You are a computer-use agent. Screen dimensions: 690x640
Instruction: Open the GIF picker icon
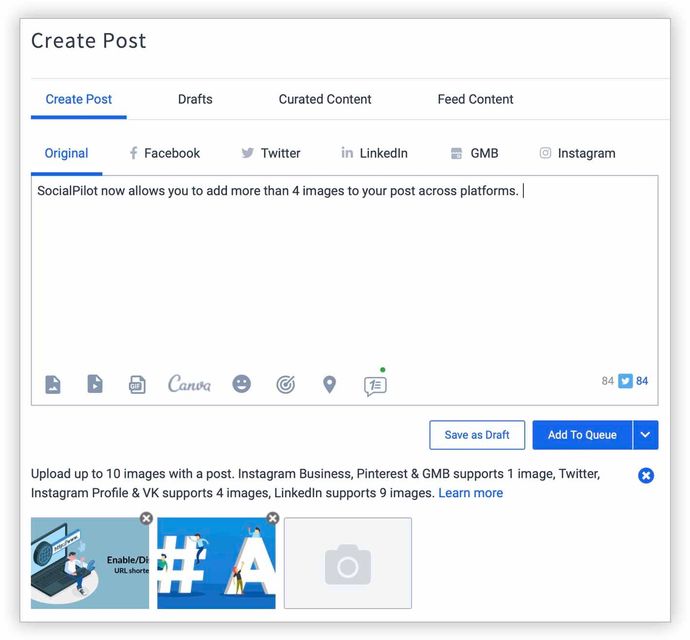pos(137,385)
